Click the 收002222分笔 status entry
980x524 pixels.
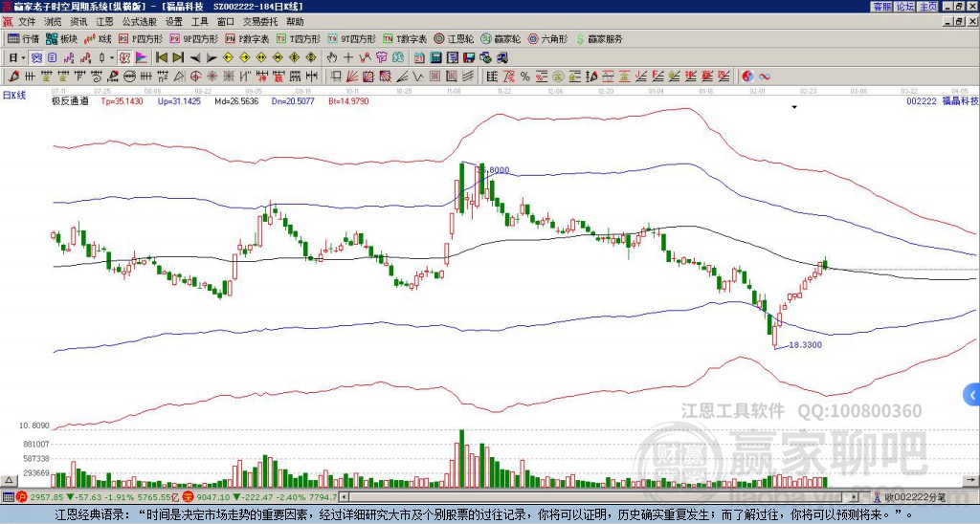pyautogui.click(x=909, y=497)
